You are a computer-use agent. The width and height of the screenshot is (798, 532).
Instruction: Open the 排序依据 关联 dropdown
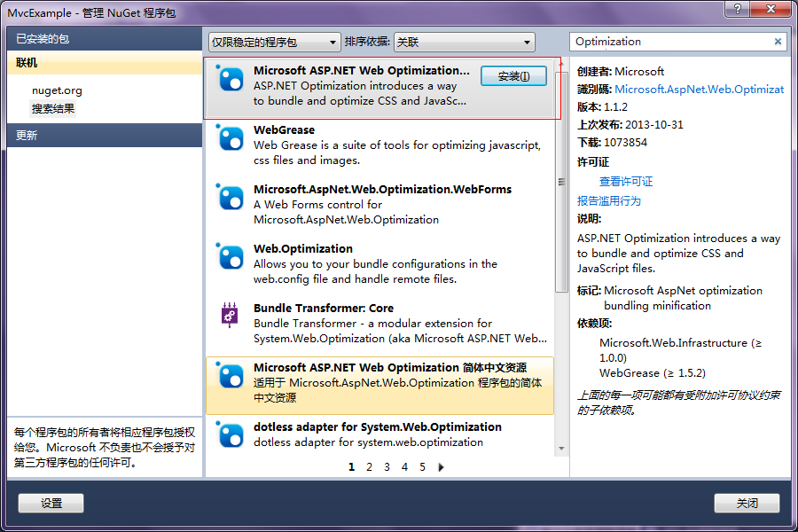pyautogui.click(x=464, y=43)
